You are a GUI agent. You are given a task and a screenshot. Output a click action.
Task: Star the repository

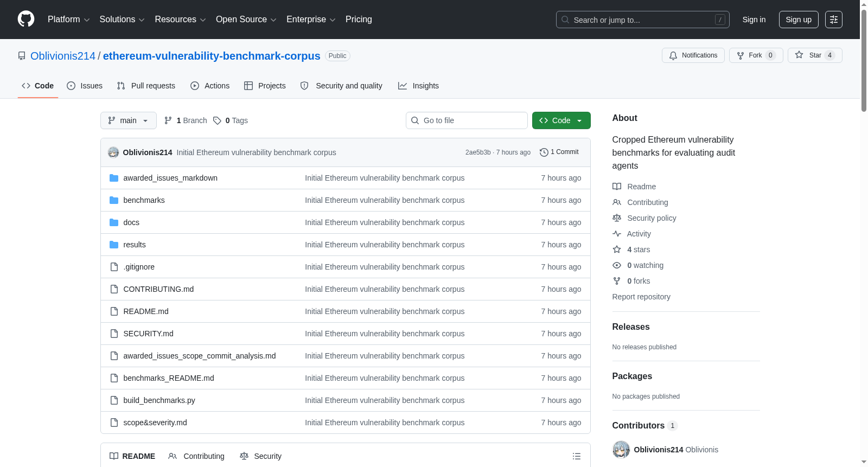pos(815,55)
